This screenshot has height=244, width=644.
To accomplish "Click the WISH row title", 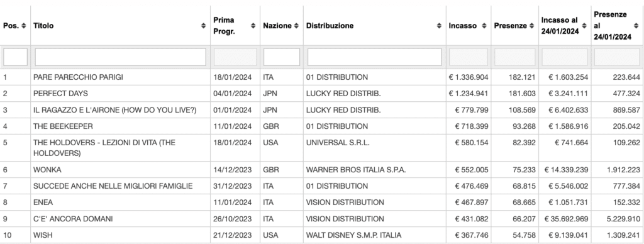I will [43, 235].
